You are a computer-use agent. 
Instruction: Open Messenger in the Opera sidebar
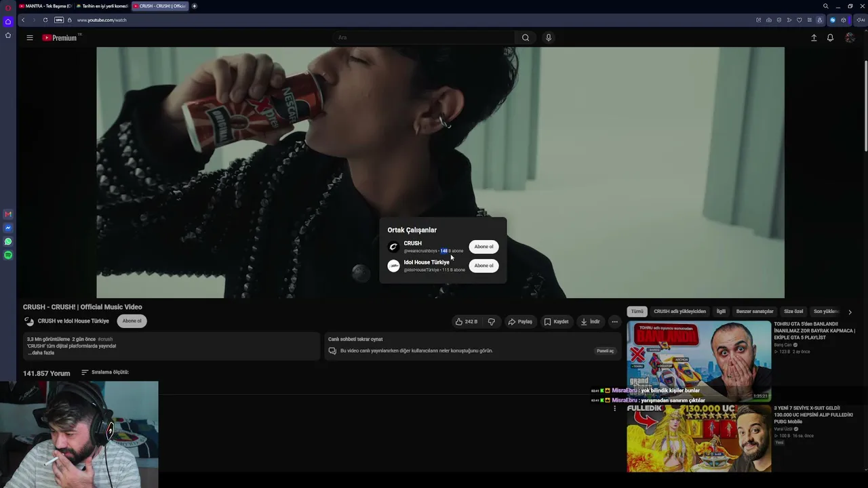(8, 228)
